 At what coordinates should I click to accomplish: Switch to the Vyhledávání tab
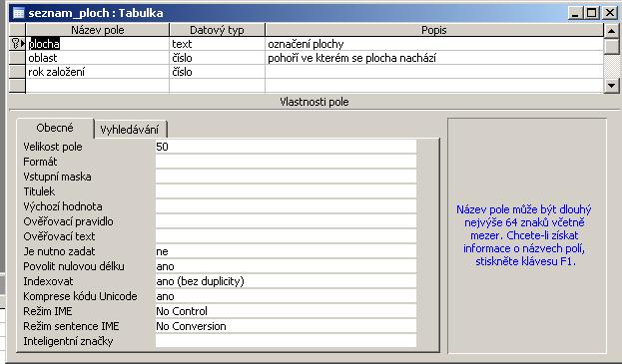130,130
